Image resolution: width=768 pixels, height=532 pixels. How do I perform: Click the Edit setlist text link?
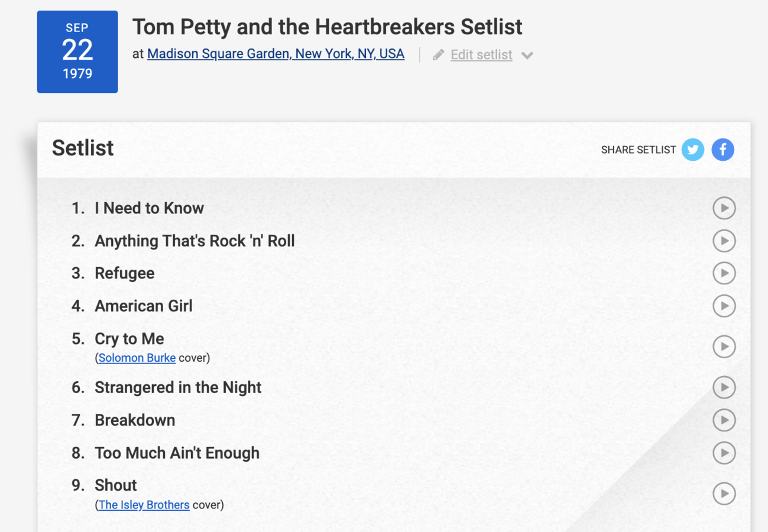click(x=481, y=54)
